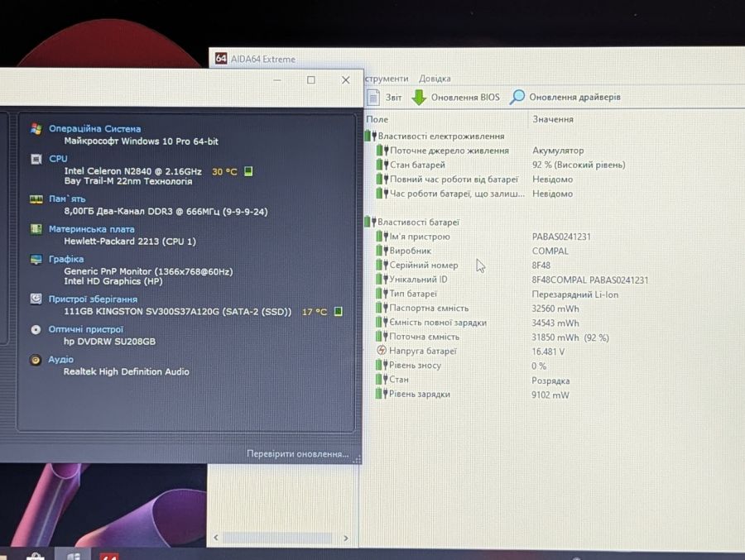Click the 30 °C CPU temperature reading

[224, 171]
